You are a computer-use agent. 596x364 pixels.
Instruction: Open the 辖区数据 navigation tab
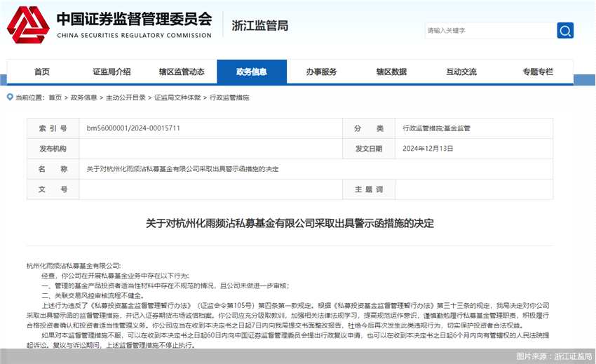[x=391, y=72]
